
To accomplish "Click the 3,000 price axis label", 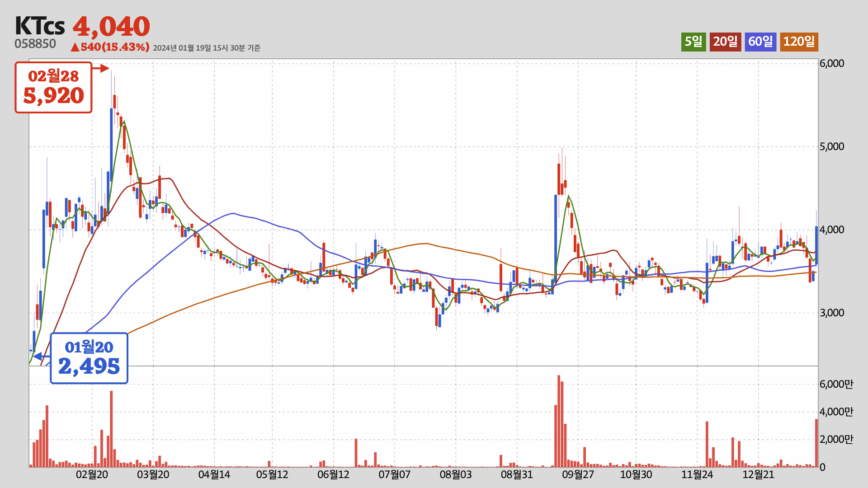I will pos(832,313).
